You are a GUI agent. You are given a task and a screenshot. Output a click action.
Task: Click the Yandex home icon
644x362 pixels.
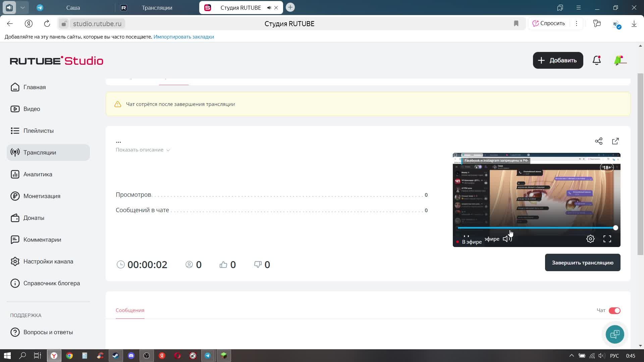pyautogui.click(x=29, y=23)
